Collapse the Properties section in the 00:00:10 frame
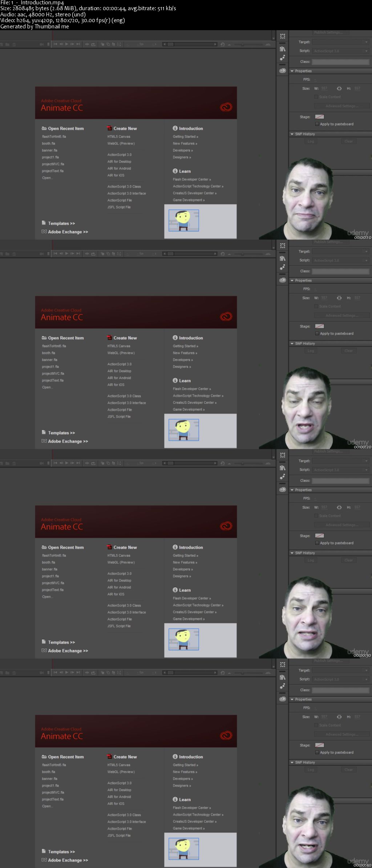The width and height of the screenshot is (372, 868). [x=292, y=71]
